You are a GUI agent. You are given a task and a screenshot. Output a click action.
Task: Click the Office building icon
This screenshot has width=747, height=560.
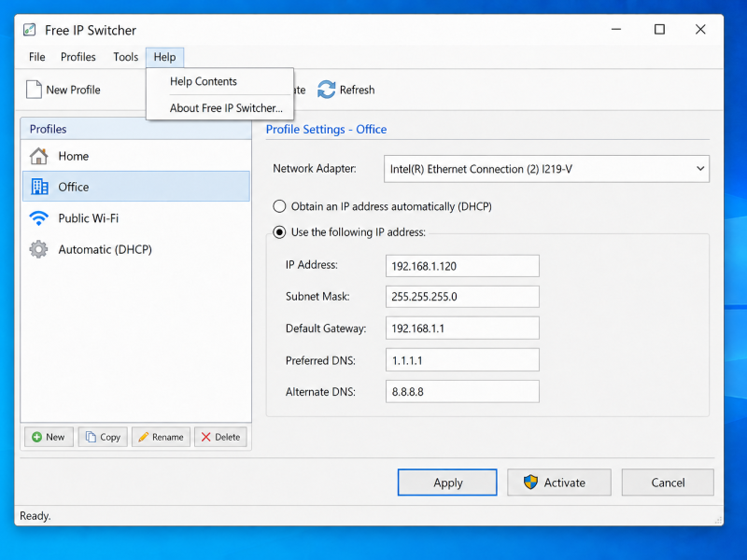[39, 187]
